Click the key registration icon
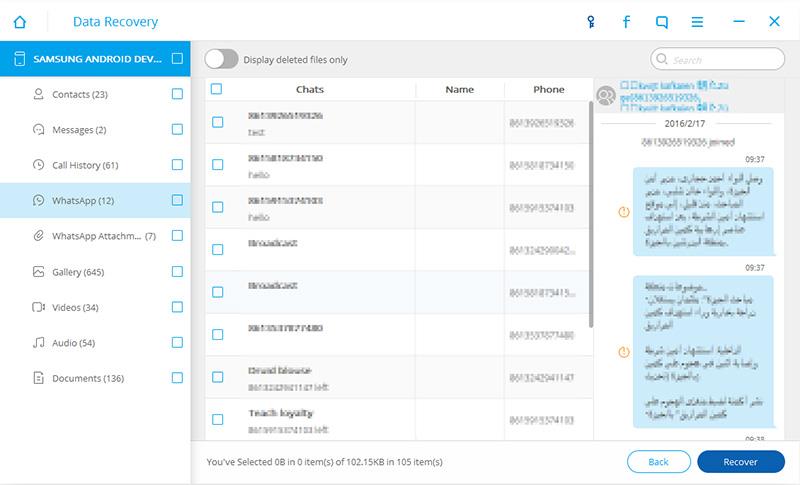This screenshot has width=800, height=485. [x=590, y=21]
